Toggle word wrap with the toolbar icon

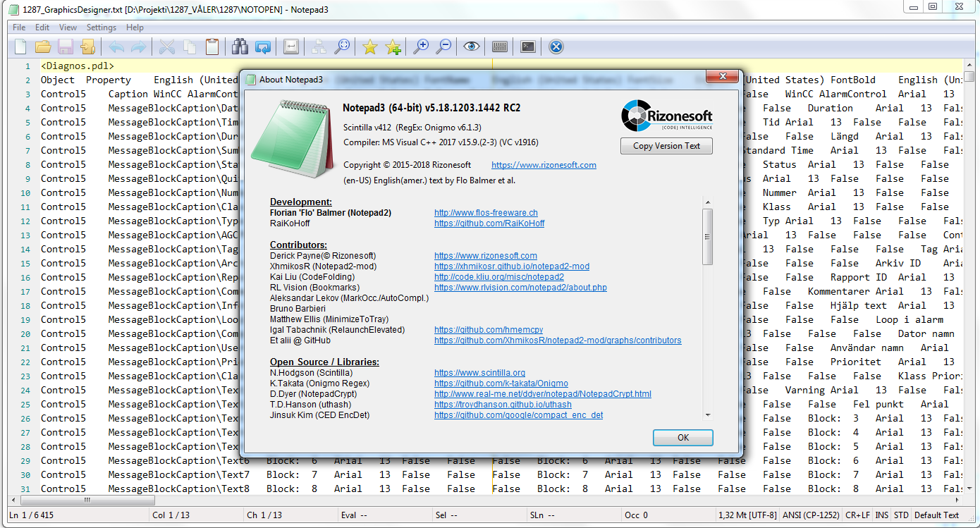pyautogui.click(x=290, y=47)
